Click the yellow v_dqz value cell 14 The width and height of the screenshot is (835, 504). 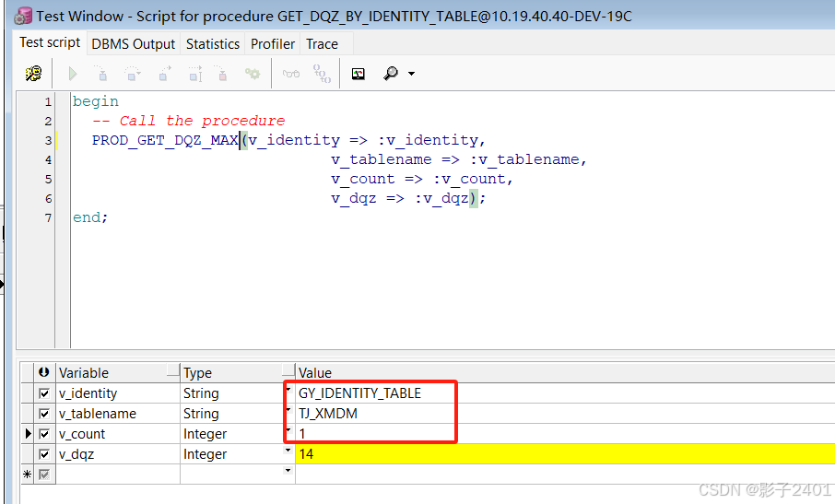(x=565, y=454)
